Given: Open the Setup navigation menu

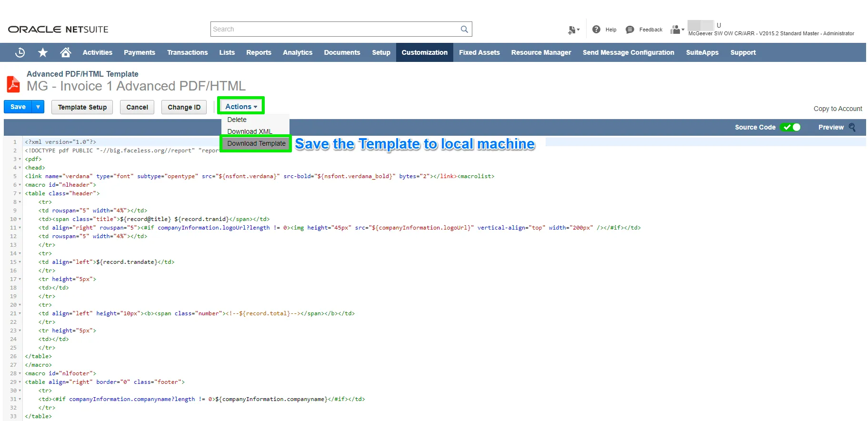Looking at the screenshot, I should 381,52.
